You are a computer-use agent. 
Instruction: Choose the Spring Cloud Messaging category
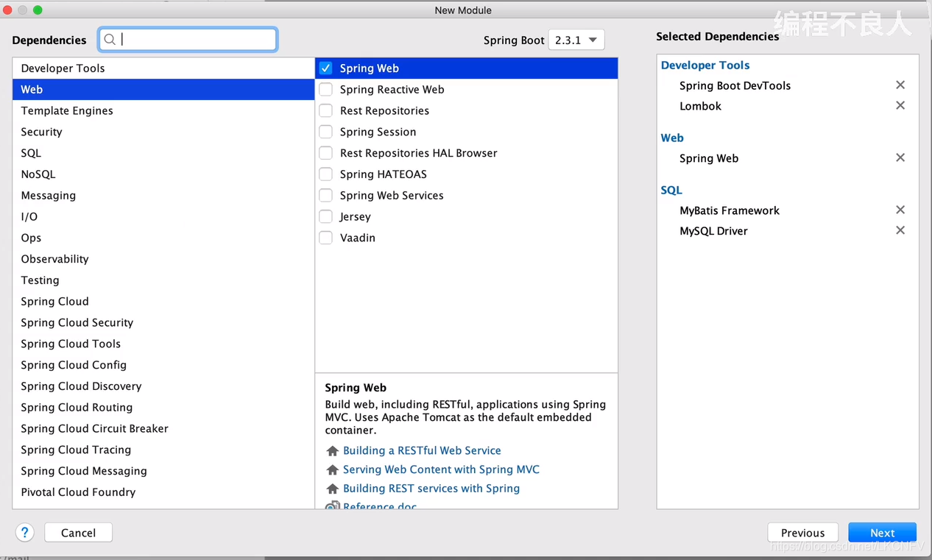[163, 471]
